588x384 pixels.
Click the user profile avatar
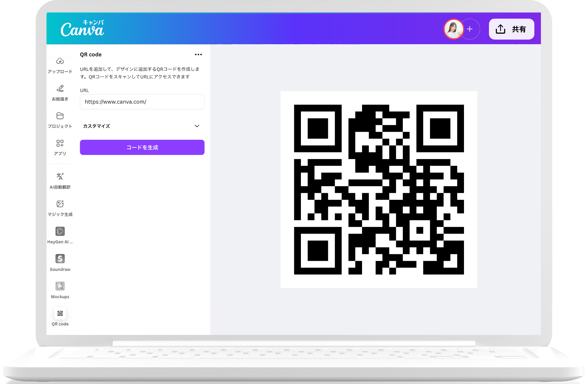pos(453,29)
